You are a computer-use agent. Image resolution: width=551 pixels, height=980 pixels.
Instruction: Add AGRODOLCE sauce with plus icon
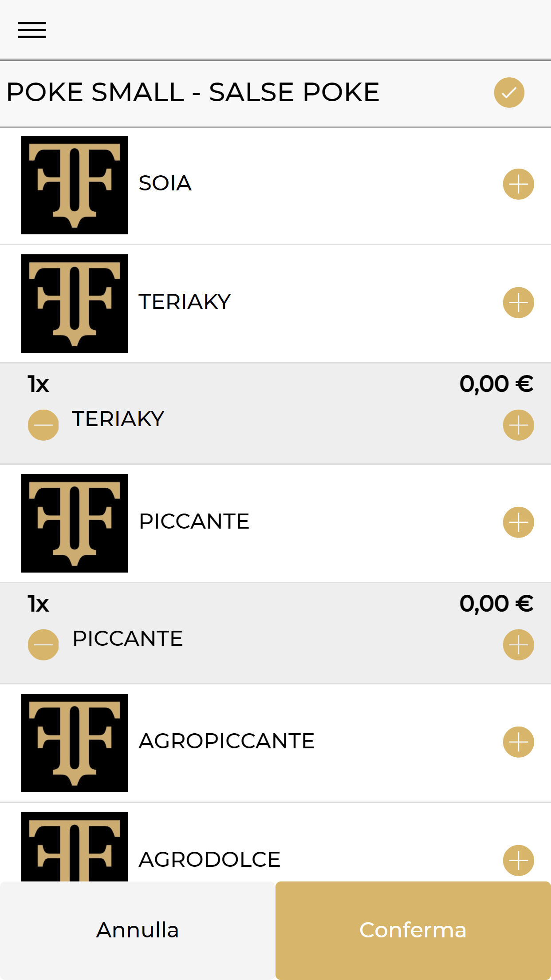coord(518,861)
